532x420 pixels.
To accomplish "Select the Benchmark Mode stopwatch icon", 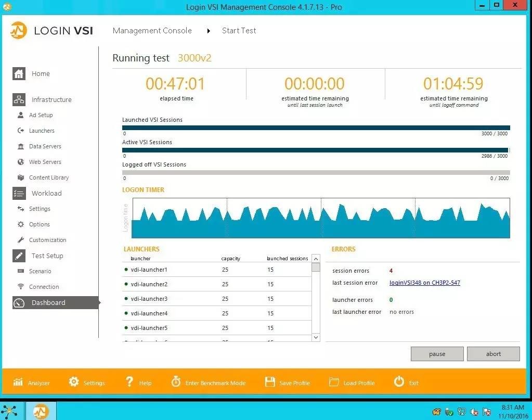I will [x=176, y=381].
